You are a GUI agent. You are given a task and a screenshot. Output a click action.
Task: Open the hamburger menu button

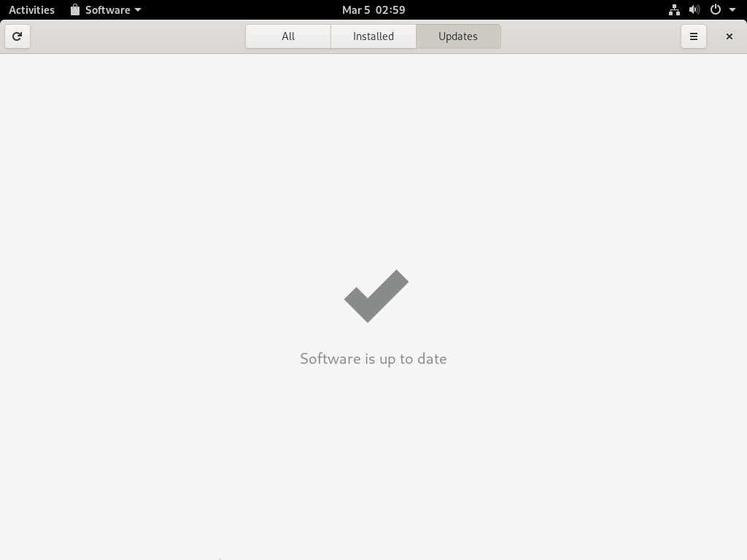tap(694, 36)
